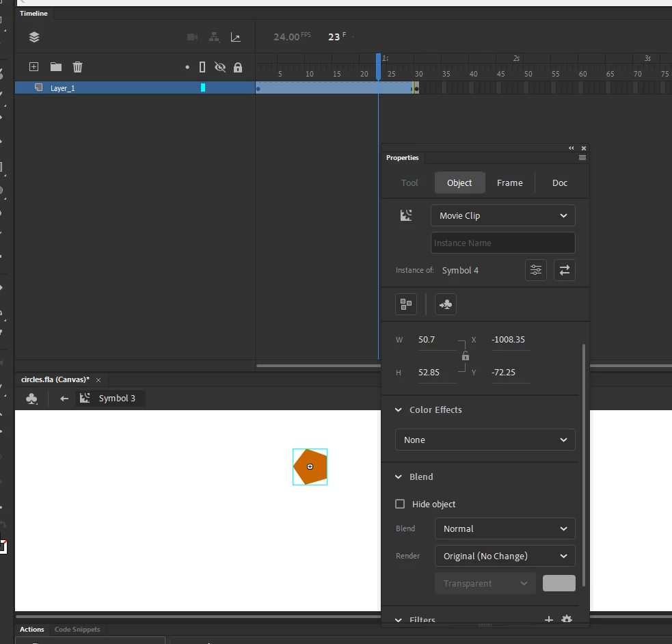
Task: Click the Properties panel vertical scrollbar
Action: click(584, 465)
